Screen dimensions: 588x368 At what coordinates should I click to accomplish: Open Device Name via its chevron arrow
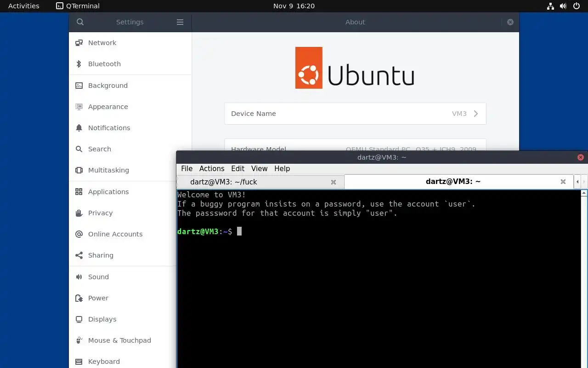click(x=476, y=114)
